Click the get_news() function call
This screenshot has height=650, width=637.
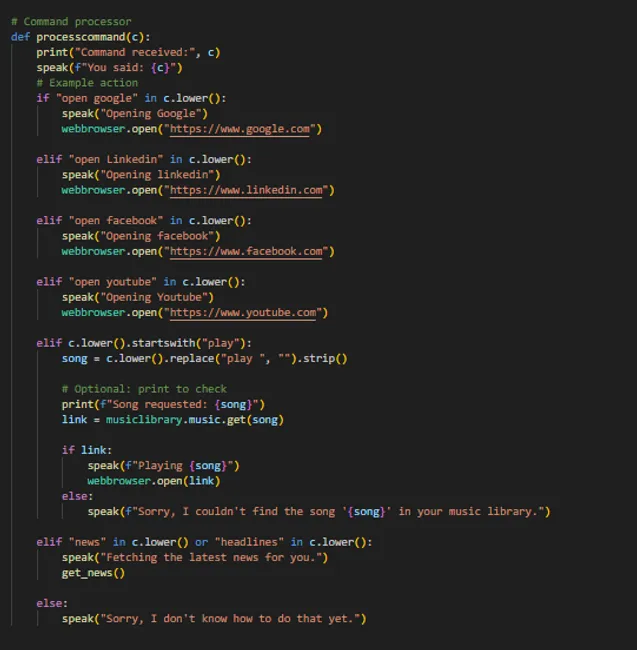pos(93,572)
